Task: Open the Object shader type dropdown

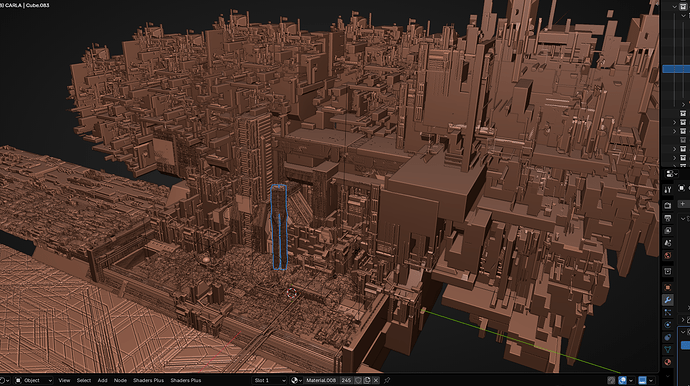Action: (x=34, y=380)
